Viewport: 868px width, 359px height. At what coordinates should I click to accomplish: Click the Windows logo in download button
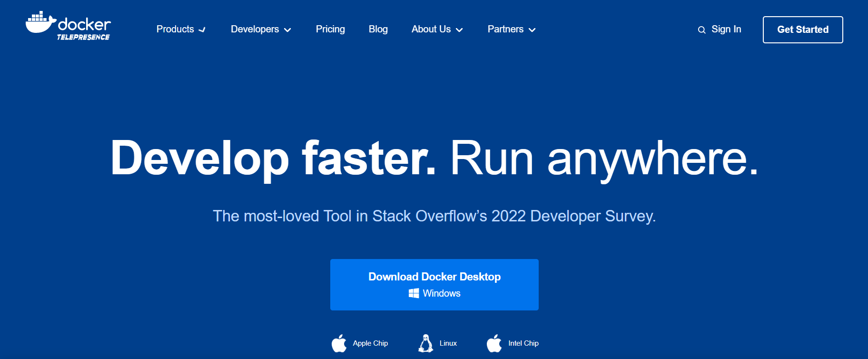click(x=414, y=293)
